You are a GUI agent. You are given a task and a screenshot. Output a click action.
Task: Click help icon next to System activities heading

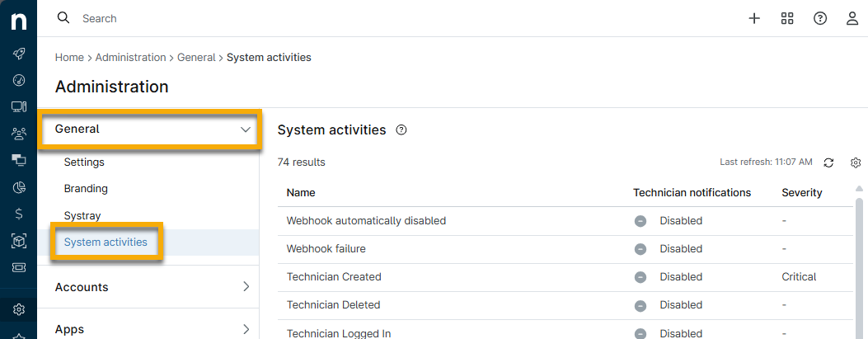point(401,130)
